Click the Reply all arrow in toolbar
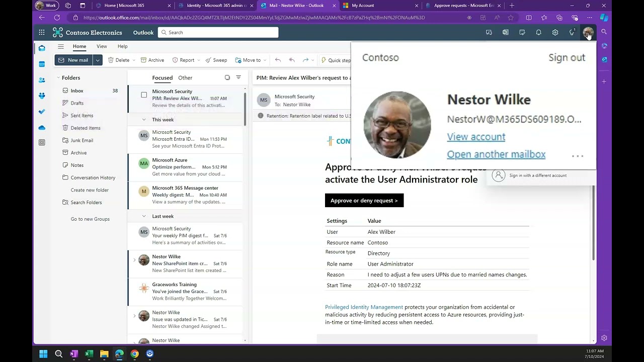This screenshot has width=644, height=362. click(x=291, y=60)
